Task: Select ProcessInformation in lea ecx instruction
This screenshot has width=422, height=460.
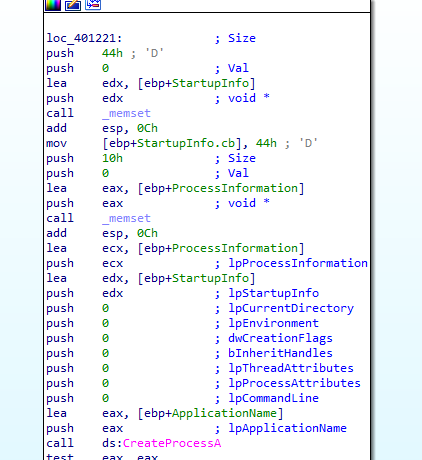Action: point(235,248)
